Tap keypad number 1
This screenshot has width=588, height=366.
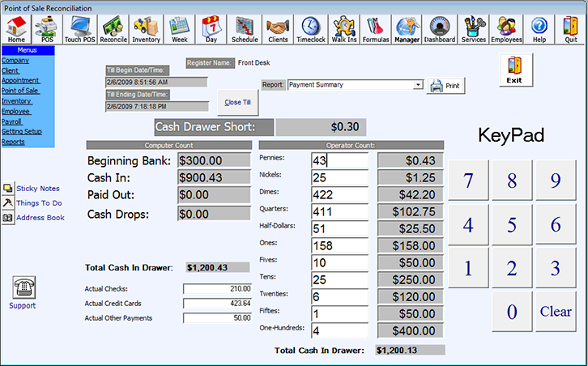tap(468, 268)
